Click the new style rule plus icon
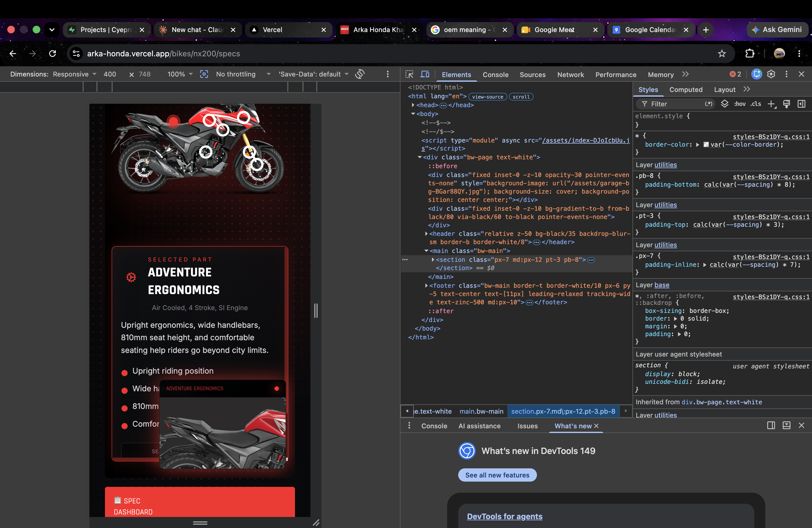812x528 pixels. click(772, 104)
